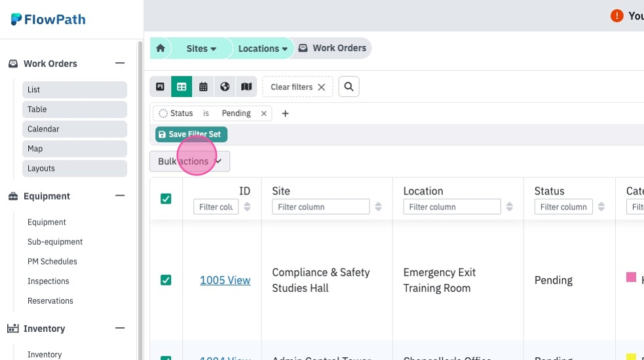Click the sidebar vertical scrollbar
Screen dimensions: 644x360
click(140, 200)
